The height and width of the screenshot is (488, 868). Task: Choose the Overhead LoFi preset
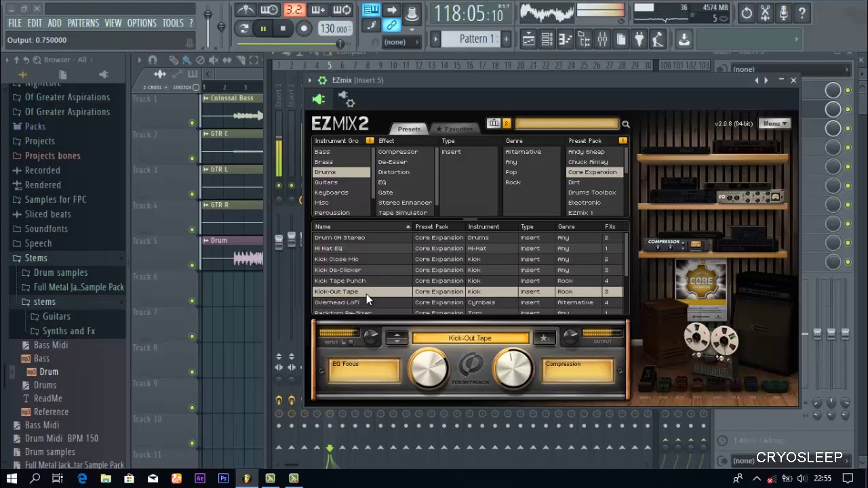(468, 302)
